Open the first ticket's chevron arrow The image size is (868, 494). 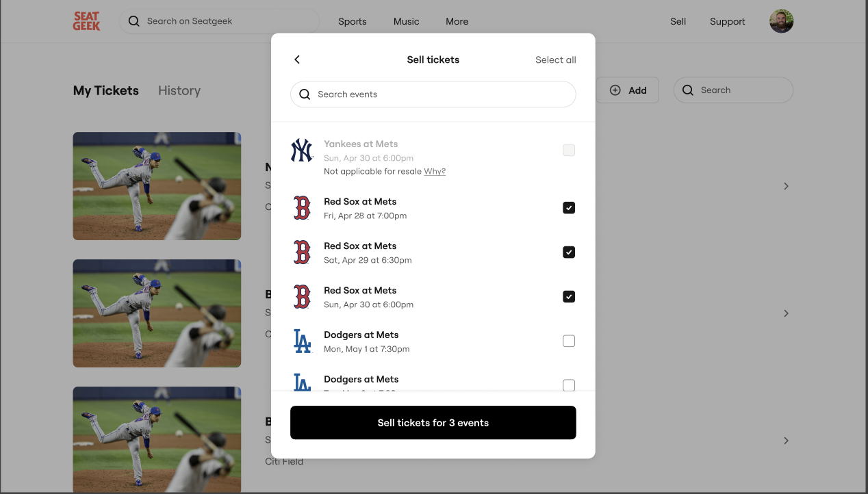[x=786, y=186]
